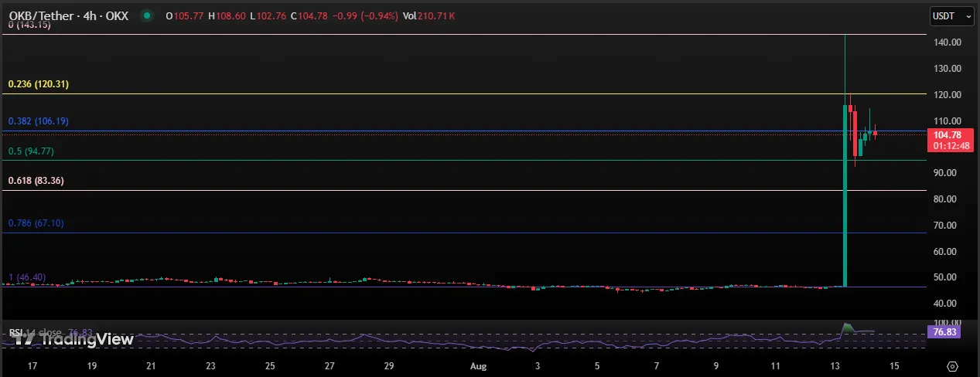Click the OKB/Tether symbol title
The height and width of the screenshot is (377, 980).
[69, 14]
